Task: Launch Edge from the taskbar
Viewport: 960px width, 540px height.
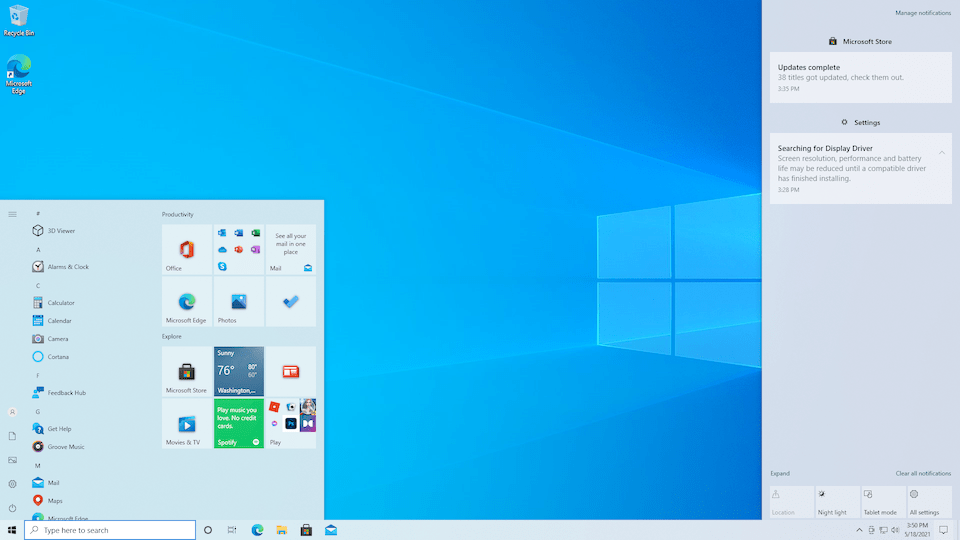Action: (257, 530)
